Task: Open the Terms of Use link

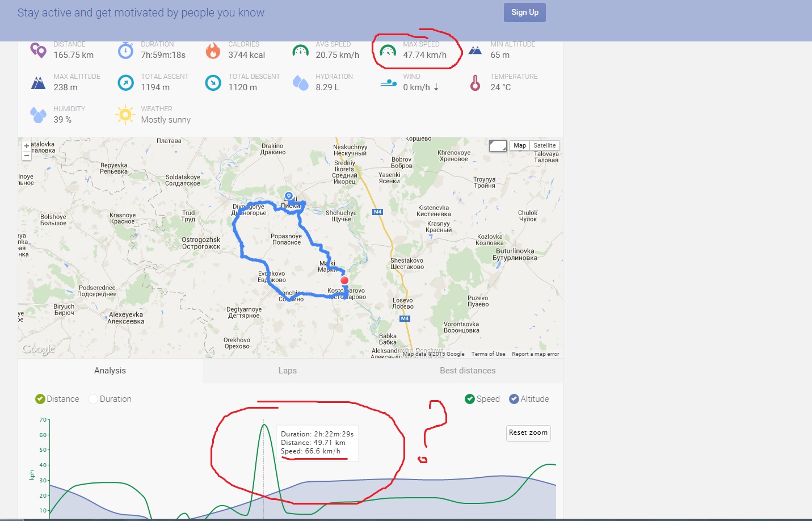Action: [488, 354]
